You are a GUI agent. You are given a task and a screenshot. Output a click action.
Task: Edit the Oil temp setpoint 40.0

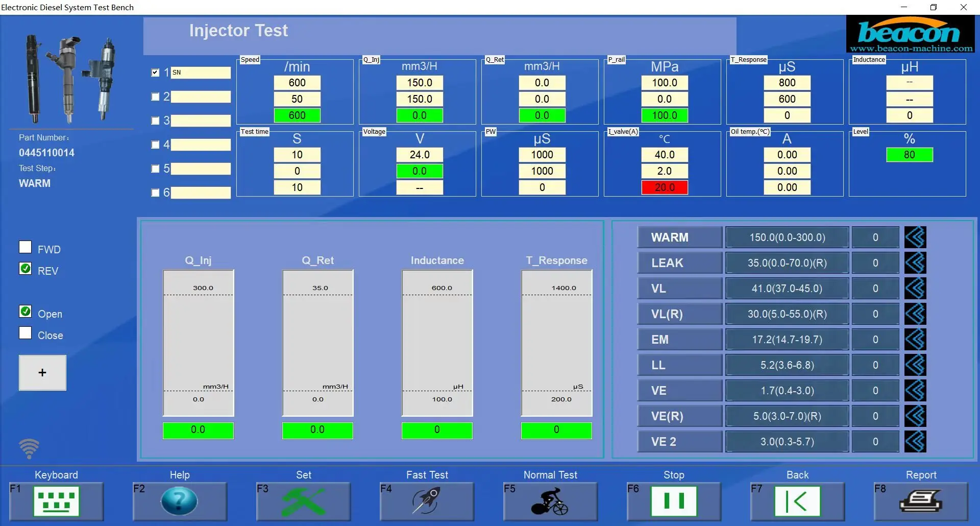(665, 155)
